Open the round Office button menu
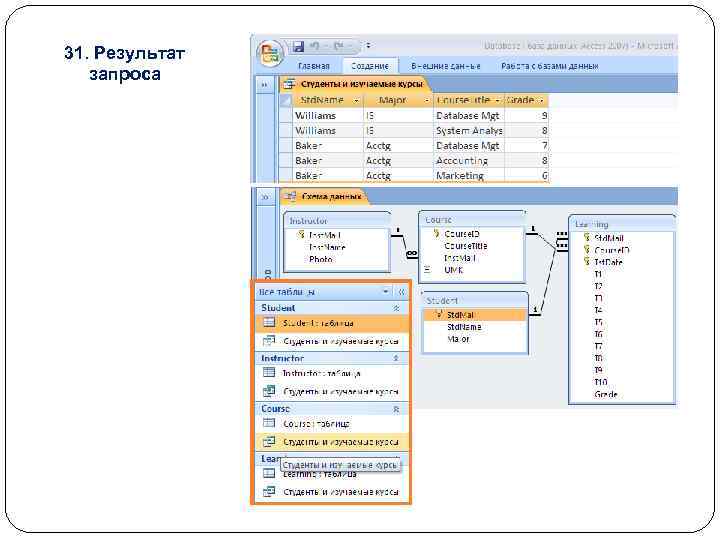The image size is (720, 540). [x=269, y=53]
